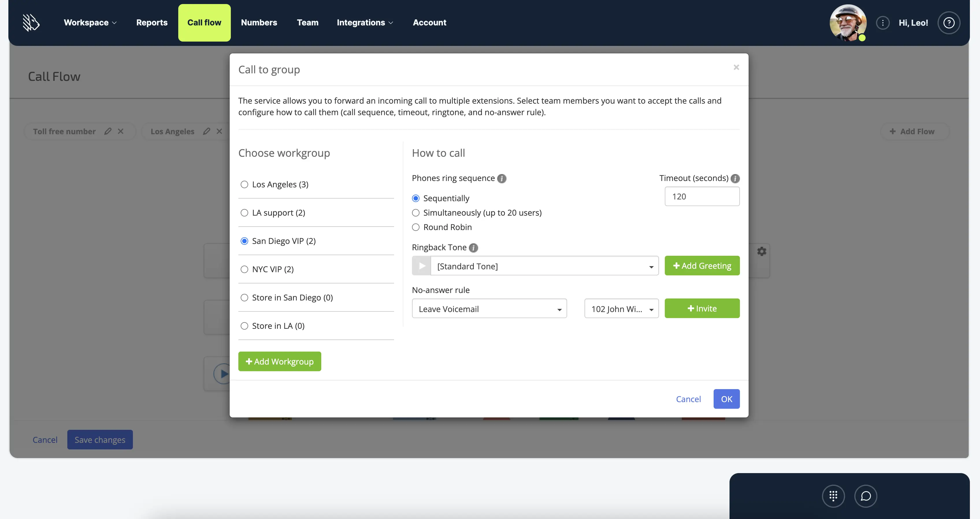
Task: Click the info icon beside Phones ring sequence
Action: click(x=502, y=178)
